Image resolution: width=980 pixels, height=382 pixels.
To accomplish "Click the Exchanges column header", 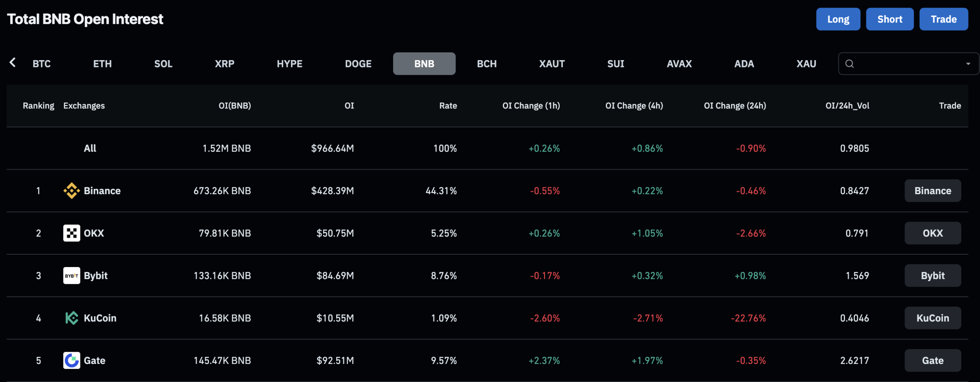I will point(84,106).
